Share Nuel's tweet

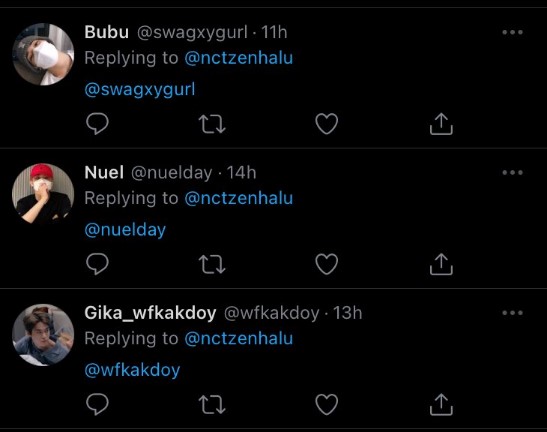tap(441, 264)
